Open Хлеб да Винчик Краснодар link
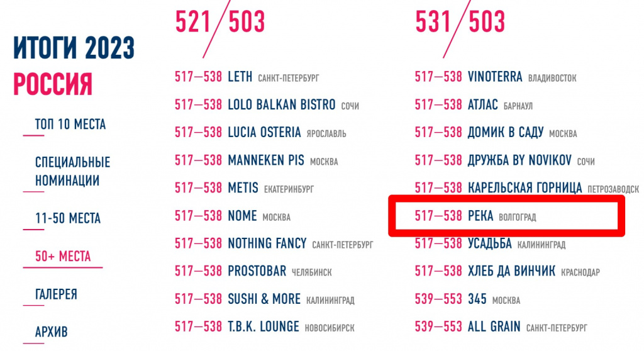The image size is (644, 351). pos(511,271)
